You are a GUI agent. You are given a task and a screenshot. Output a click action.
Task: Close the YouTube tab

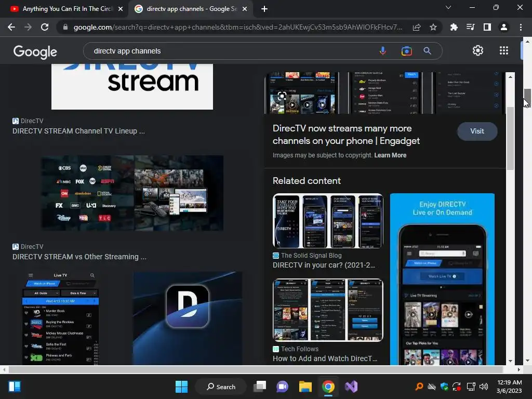121,9
